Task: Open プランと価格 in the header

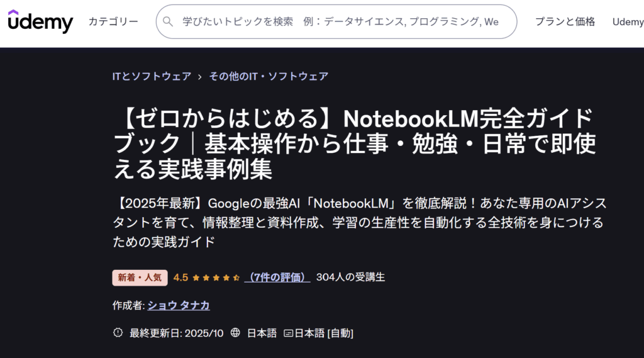Action: click(565, 22)
